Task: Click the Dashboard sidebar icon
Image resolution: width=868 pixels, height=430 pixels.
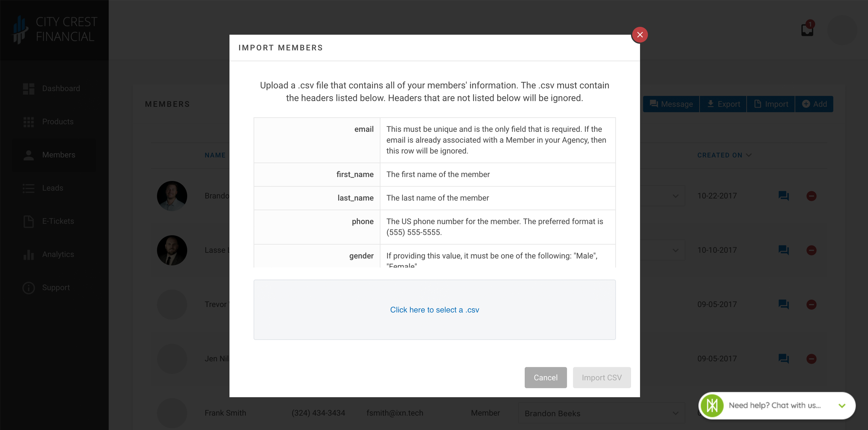Action: pyautogui.click(x=29, y=88)
